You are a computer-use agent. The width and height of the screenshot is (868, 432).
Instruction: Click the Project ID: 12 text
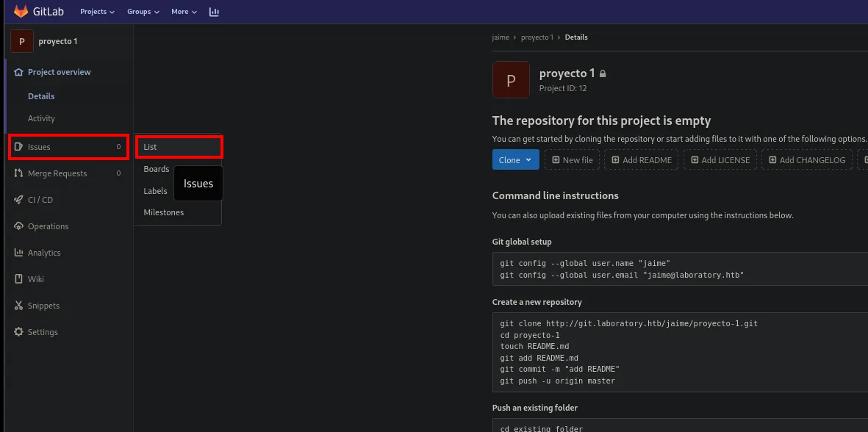(563, 88)
